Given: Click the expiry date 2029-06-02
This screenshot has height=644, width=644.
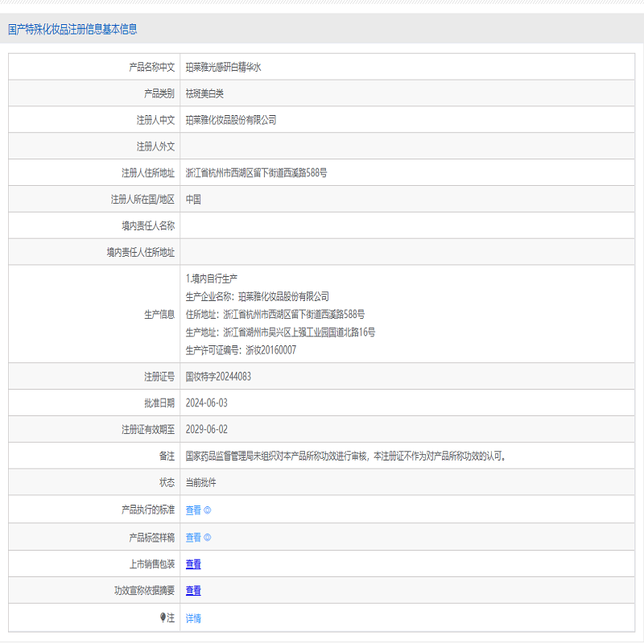Looking at the screenshot, I should click(x=206, y=429).
